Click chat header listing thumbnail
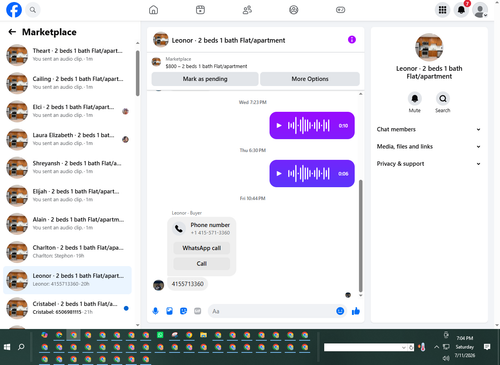The width and height of the screenshot is (500, 365). pyautogui.click(x=161, y=40)
